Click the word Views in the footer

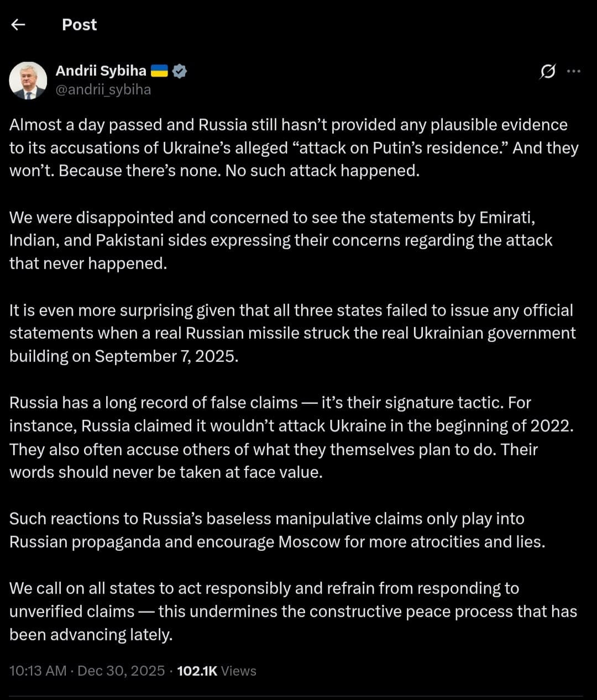[x=239, y=671]
